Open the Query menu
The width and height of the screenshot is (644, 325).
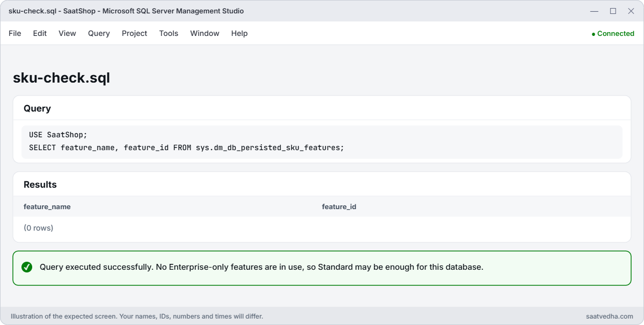tap(99, 33)
